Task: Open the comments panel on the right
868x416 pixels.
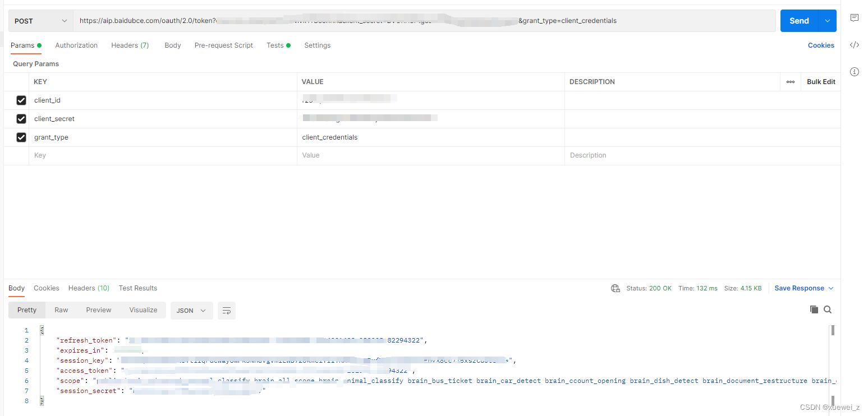Action: coord(854,17)
